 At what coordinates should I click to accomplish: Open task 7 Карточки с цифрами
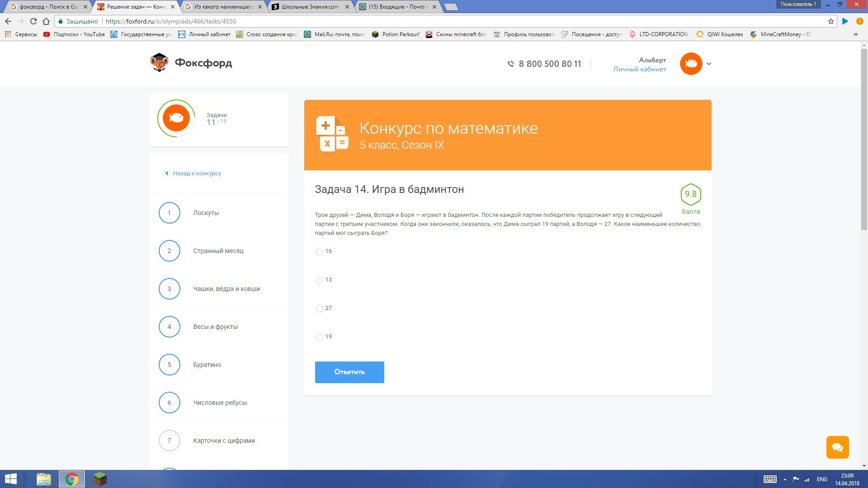(219, 441)
